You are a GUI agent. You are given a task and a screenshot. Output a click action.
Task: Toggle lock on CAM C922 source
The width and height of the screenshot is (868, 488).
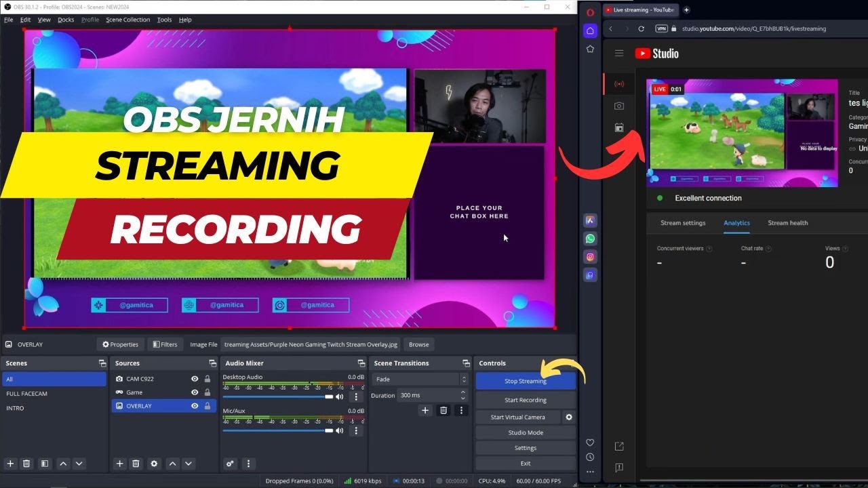tap(208, 379)
